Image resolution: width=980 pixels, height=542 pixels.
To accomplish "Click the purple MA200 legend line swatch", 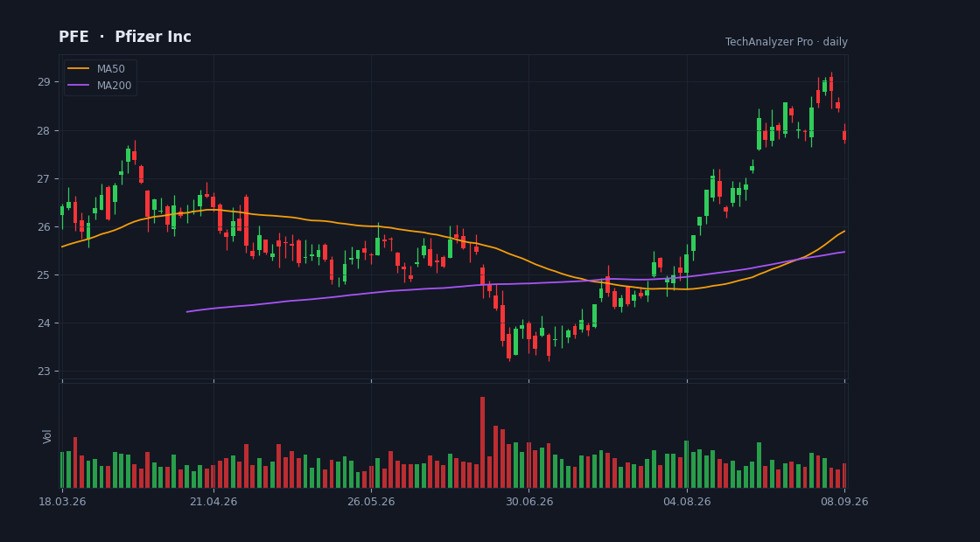I will point(78,86).
